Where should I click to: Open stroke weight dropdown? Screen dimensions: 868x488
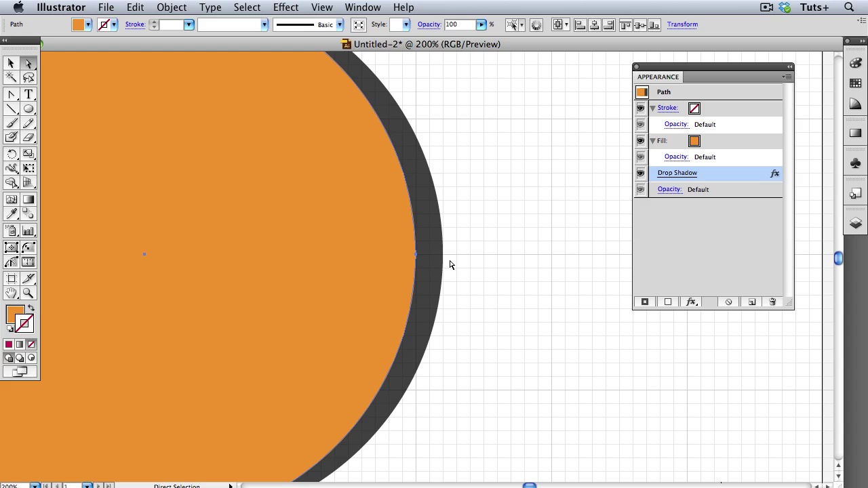(x=189, y=24)
